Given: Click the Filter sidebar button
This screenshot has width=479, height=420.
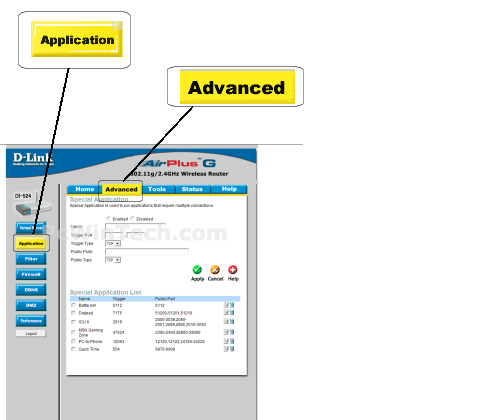Looking at the screenshot, I should [31, 259].
